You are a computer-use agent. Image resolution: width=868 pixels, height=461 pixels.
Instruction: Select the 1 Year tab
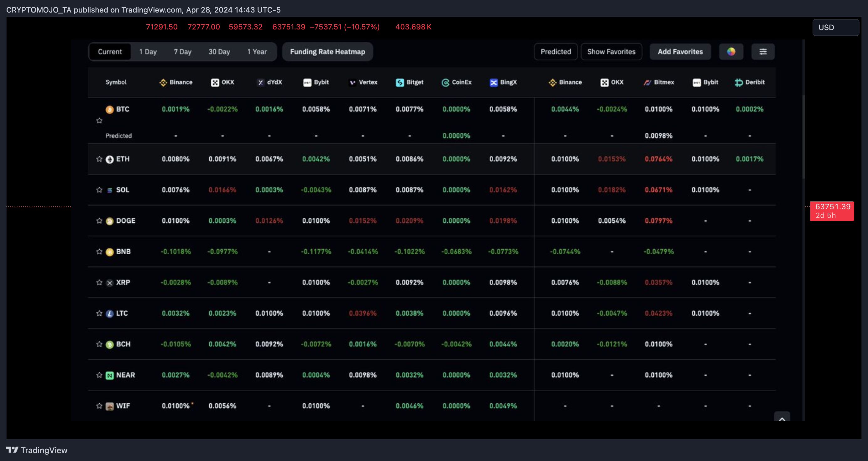(x=257, y=52)
